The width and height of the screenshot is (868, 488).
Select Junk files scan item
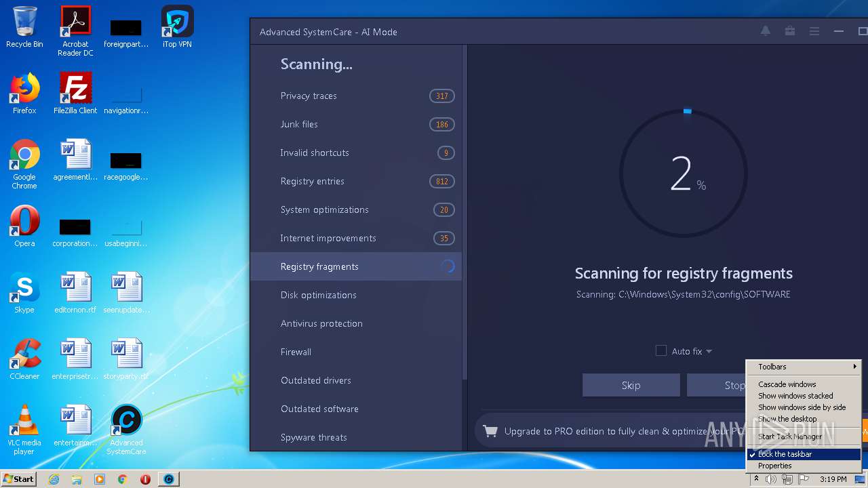(356, 124)
